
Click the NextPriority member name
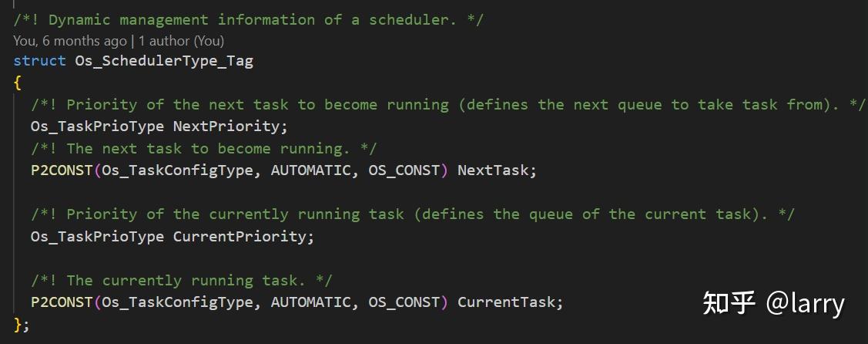coord(230,126)
